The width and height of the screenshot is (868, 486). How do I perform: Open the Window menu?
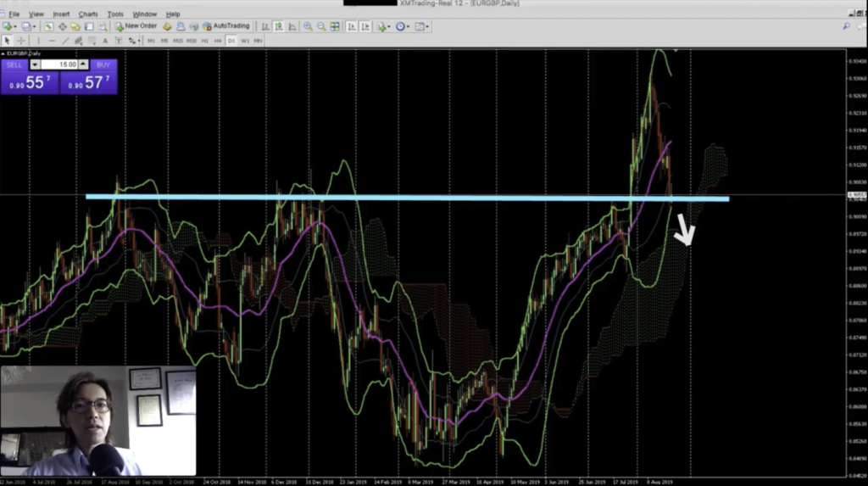point(144,14)
